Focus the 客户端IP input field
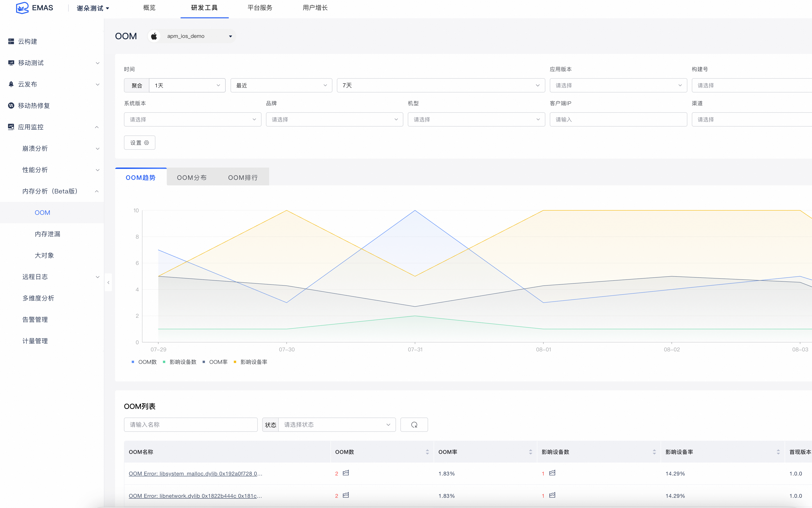Viewport: 812px width, 508px height. point(618,119)
